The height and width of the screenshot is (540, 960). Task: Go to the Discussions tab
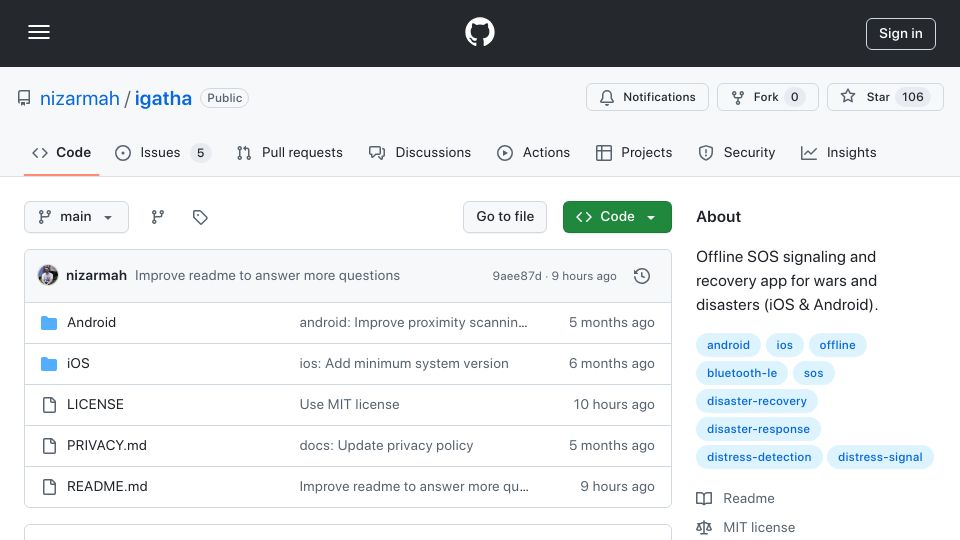pos(420,152)
